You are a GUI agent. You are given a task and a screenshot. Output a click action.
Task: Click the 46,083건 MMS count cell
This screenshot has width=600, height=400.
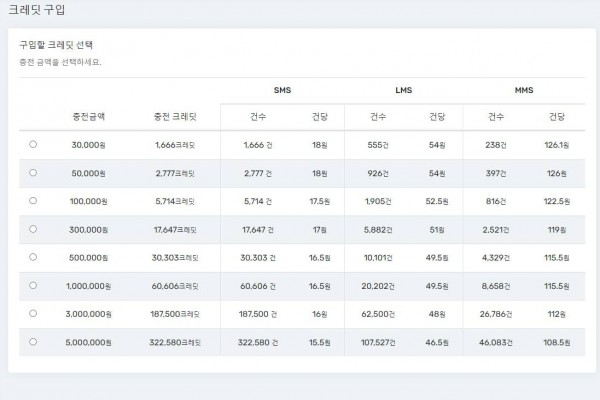[496, 342]
